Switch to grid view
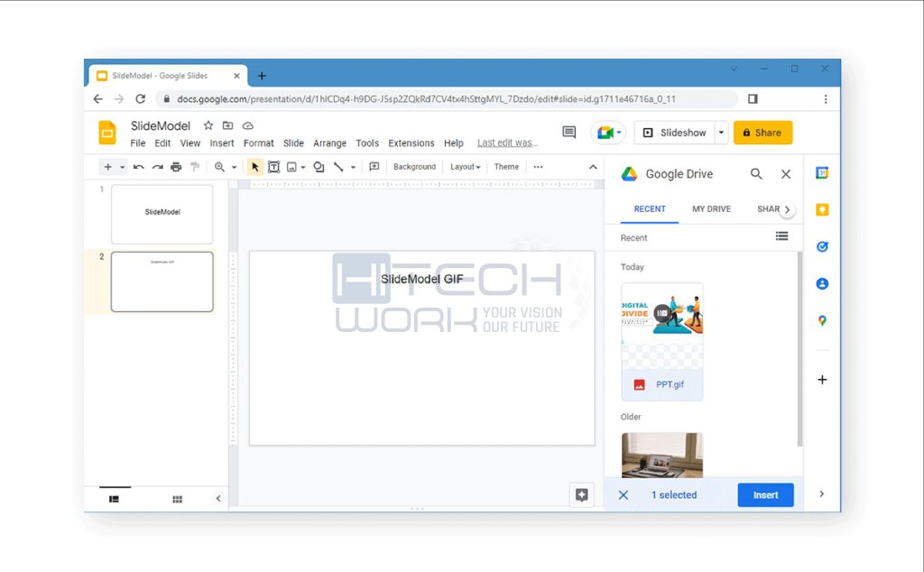Viewport: 924px width, 572px height. 178,499
